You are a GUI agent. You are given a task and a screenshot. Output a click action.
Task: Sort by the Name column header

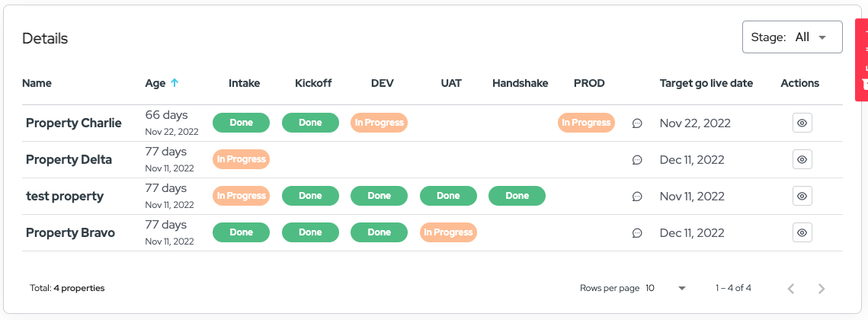[37, 83]
